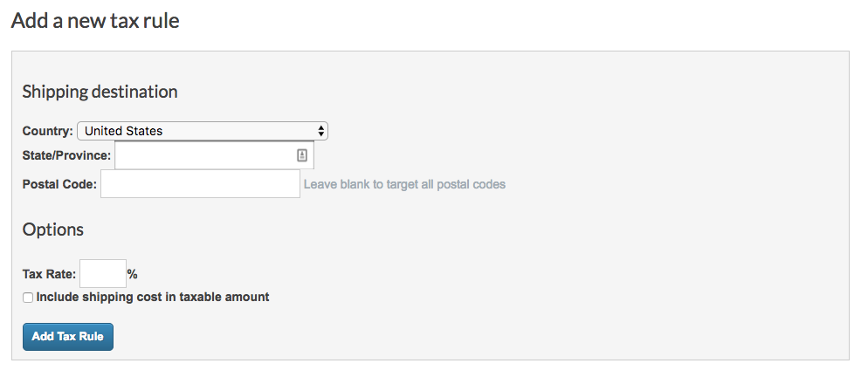868x377 pixels.
Task: Enable Include shipping cost in taxable amount checkbox
Action: 28,298
